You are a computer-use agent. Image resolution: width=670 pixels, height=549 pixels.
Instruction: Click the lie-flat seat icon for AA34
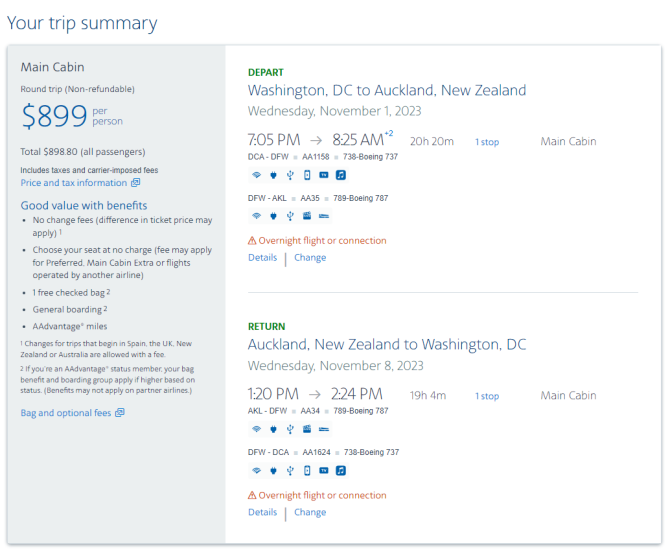(324, 429)
